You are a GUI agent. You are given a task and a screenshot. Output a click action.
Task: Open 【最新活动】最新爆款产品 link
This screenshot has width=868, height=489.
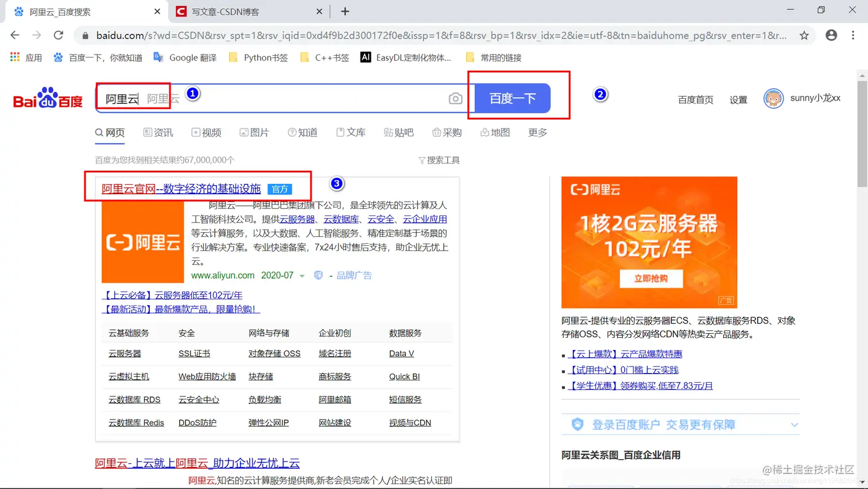[x=181, y=309]
